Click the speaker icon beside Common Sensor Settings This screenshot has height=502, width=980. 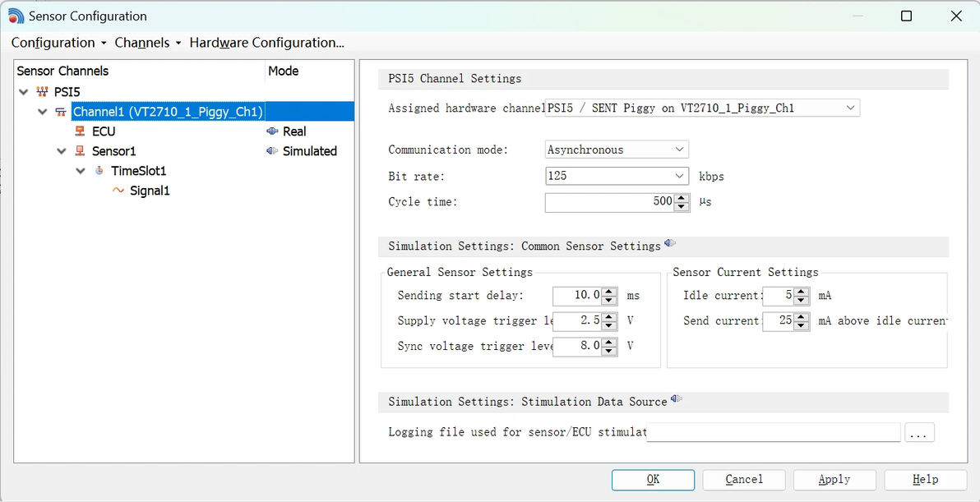[670, 243]
